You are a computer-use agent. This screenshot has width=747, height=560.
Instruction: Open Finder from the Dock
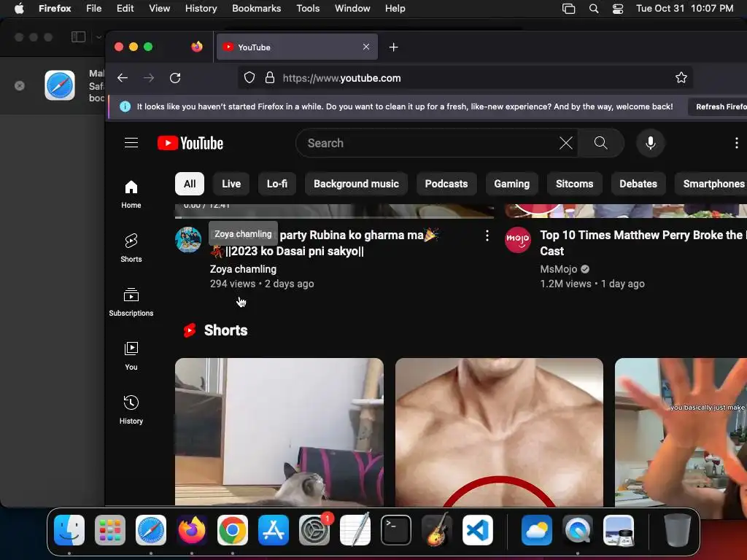[x=69, y=530]
